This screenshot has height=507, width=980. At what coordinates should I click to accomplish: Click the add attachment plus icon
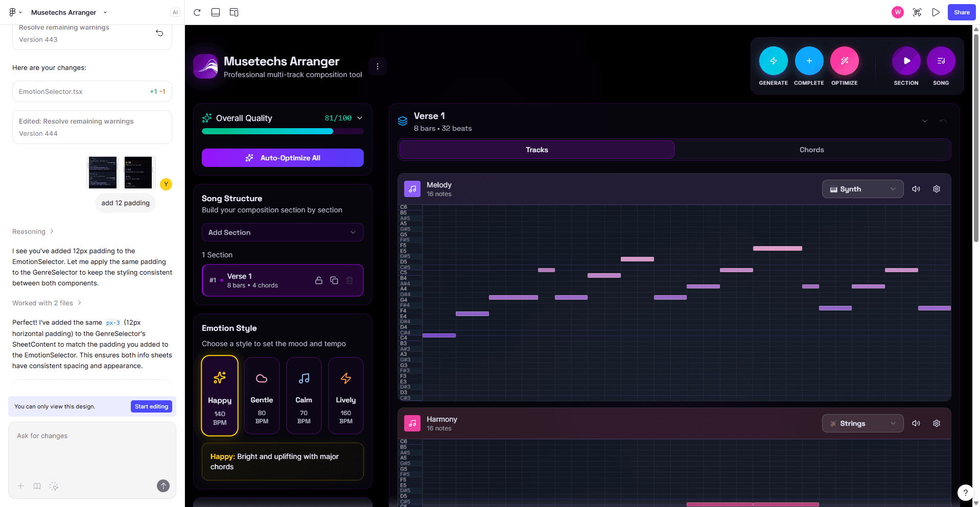[21, 486]
